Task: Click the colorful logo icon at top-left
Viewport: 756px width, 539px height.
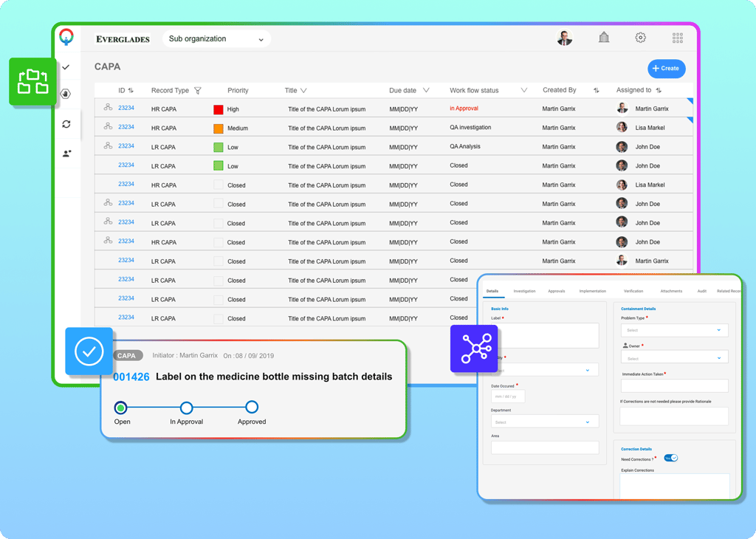Action: (x=66, y=36)
